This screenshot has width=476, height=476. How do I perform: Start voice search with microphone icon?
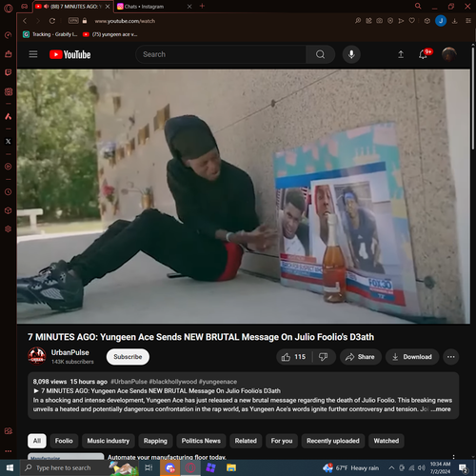351,54
